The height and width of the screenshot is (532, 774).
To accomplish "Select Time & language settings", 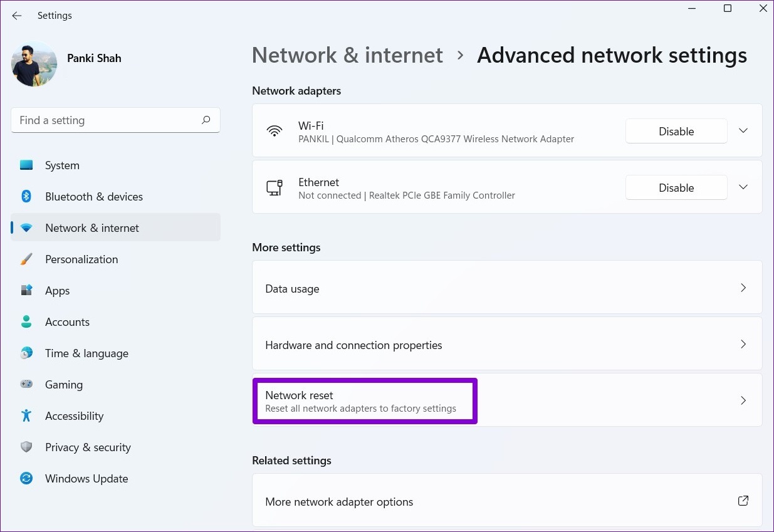I will pyautogui.click(x=86, y=353).
